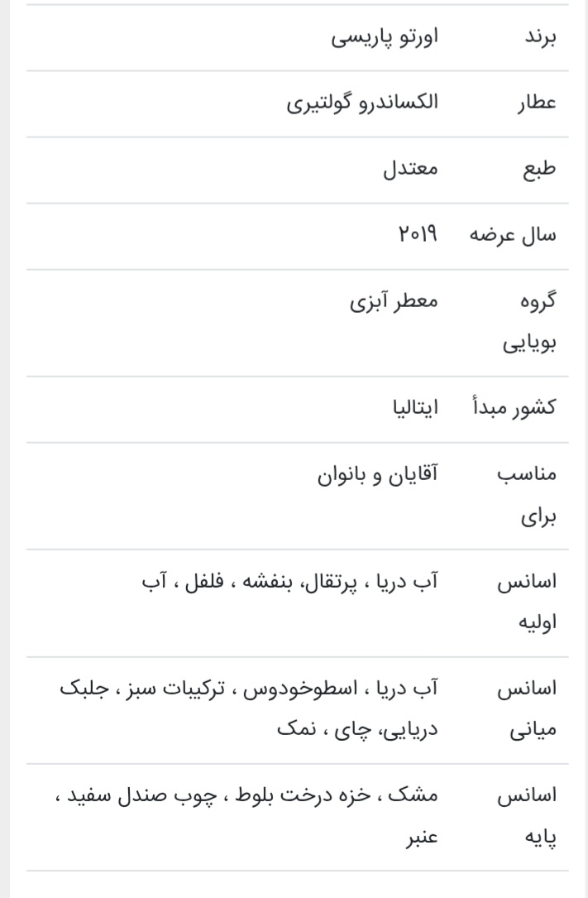Click the brand value اورتو پاریسی
This screenshot has height=898, width=588.
click(385, 38)
